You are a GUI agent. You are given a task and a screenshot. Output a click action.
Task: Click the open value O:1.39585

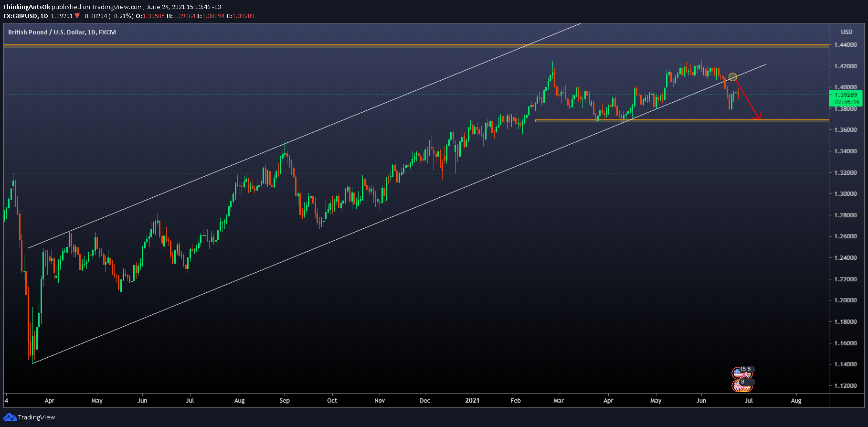[x=150, y=16]
